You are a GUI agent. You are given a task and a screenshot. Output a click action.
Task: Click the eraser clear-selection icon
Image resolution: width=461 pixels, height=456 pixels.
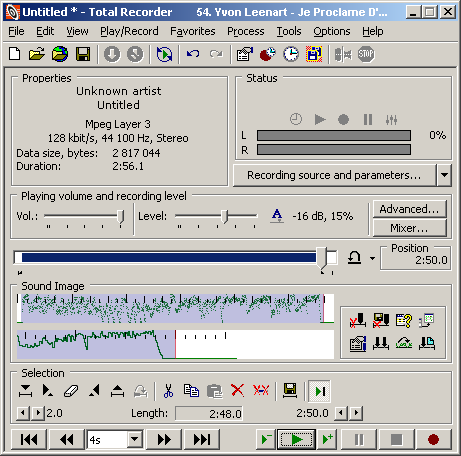click(x=71, y=391)
